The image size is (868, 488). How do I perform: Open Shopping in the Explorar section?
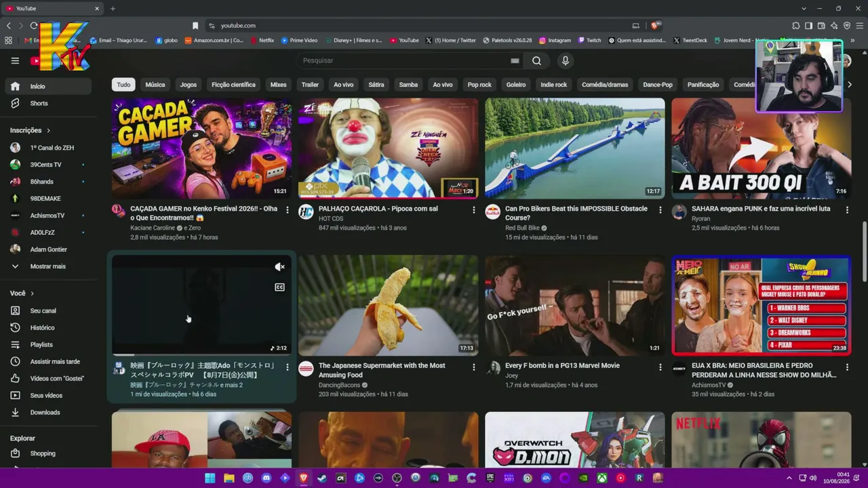48,453
